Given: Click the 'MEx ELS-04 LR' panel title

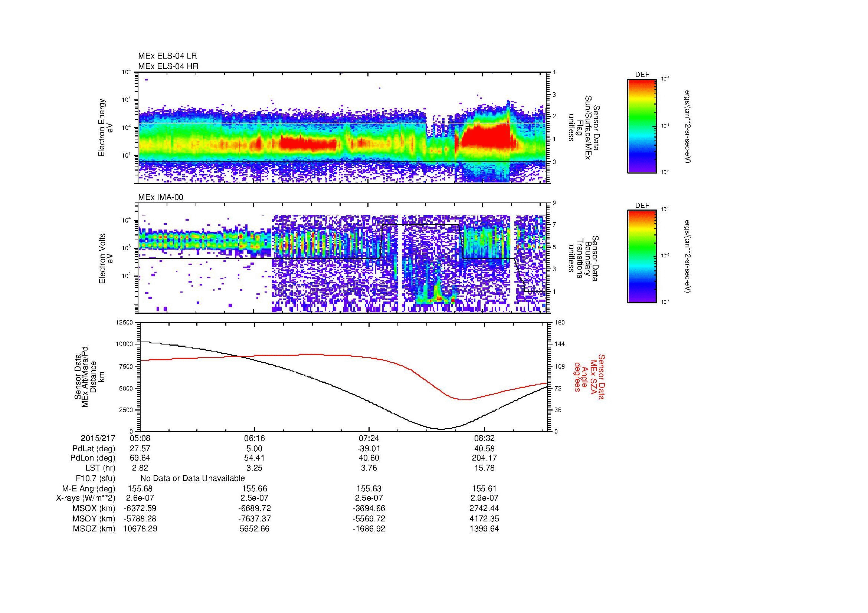Looking at the screenshot, I should click(167, 56).
